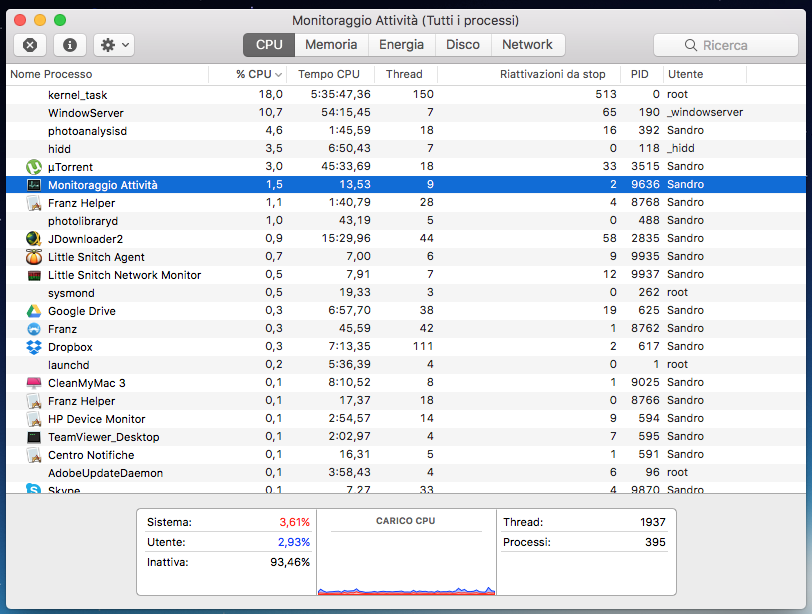Click the Monitoraggio Attività row icon
Screen dimensions: 812x614
(34, 185)
